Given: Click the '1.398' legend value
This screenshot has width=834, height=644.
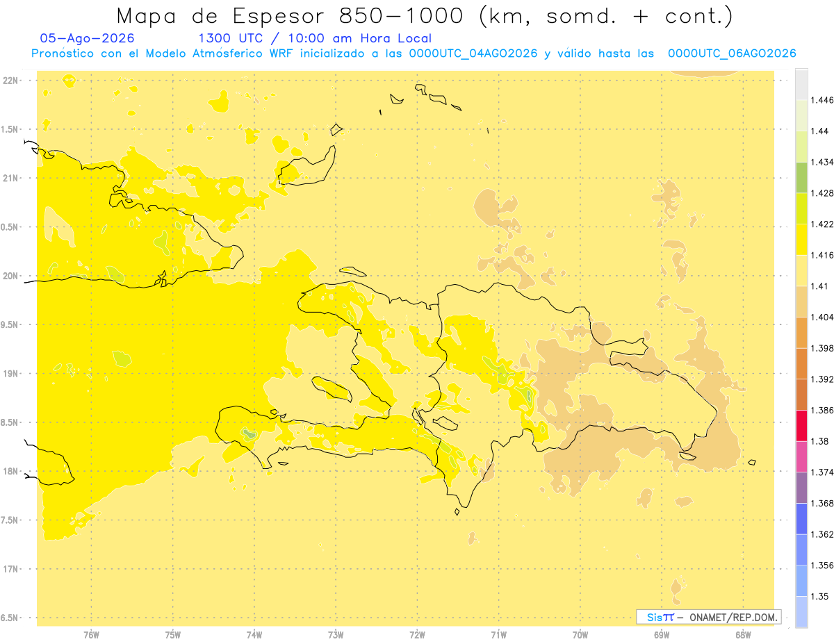Looking at the screenshot, I should click(822, 348).
